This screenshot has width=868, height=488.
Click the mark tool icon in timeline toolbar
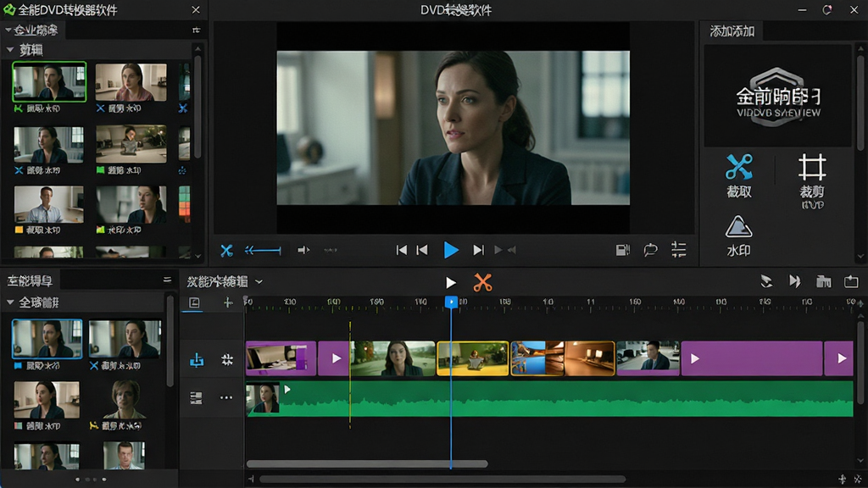click(x=766, y=281)
